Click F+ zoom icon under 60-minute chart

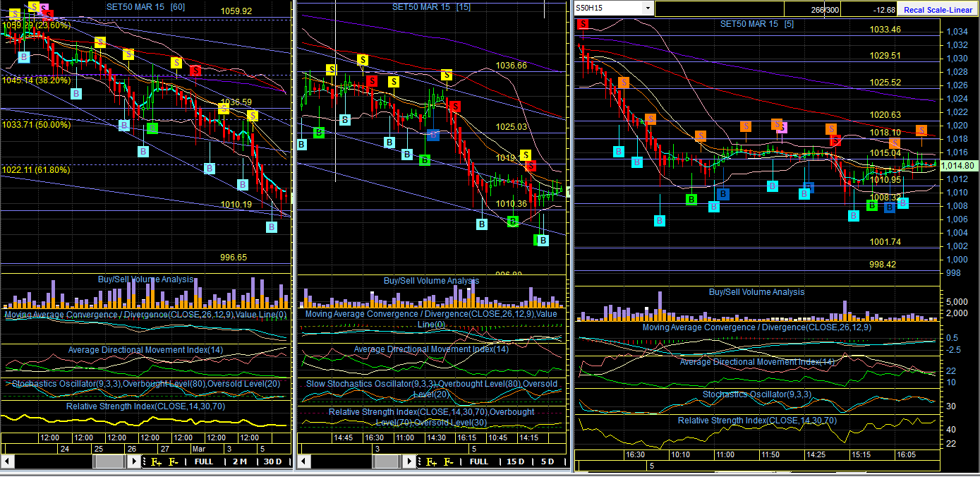(x=155, y=462)
